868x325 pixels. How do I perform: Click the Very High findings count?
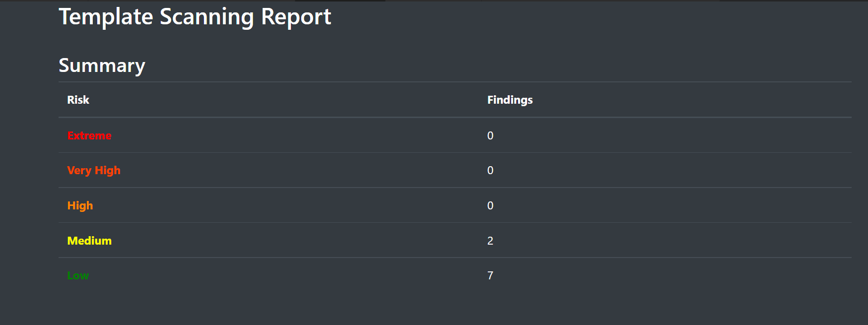[490, 170]
